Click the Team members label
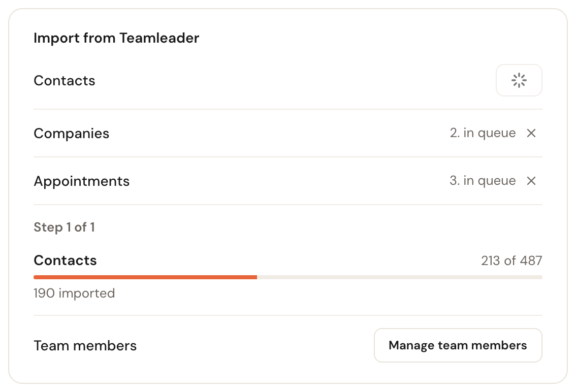This screenshot has width=576, height=392. point(85,346)
